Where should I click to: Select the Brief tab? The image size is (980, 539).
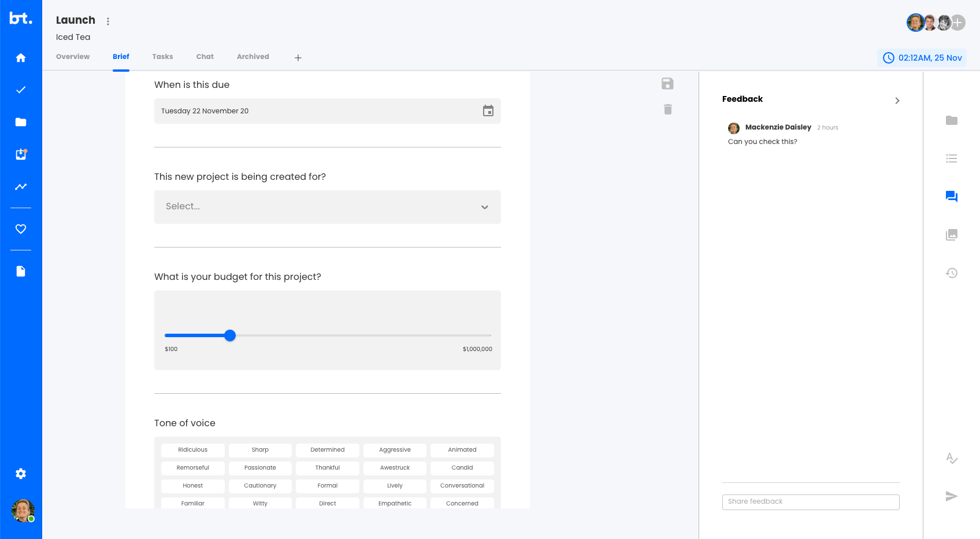click(121, 57)
